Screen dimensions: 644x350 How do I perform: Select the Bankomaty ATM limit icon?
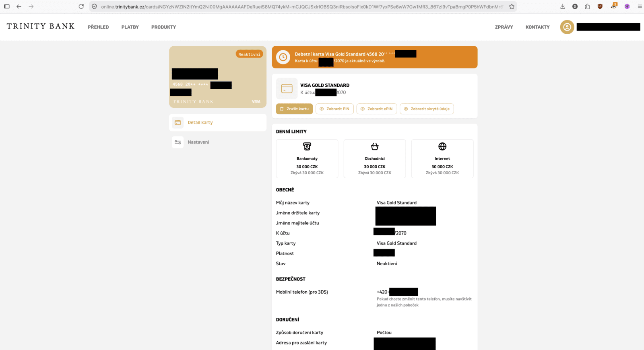coord(307,146)
